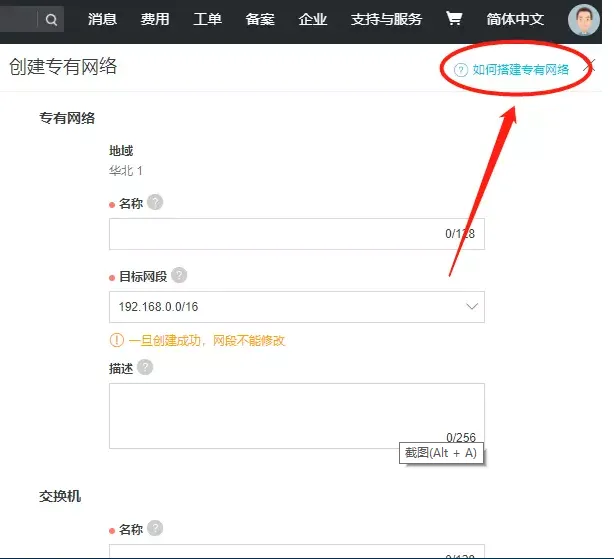Click the 专有网络 section heading

(67, 118)
